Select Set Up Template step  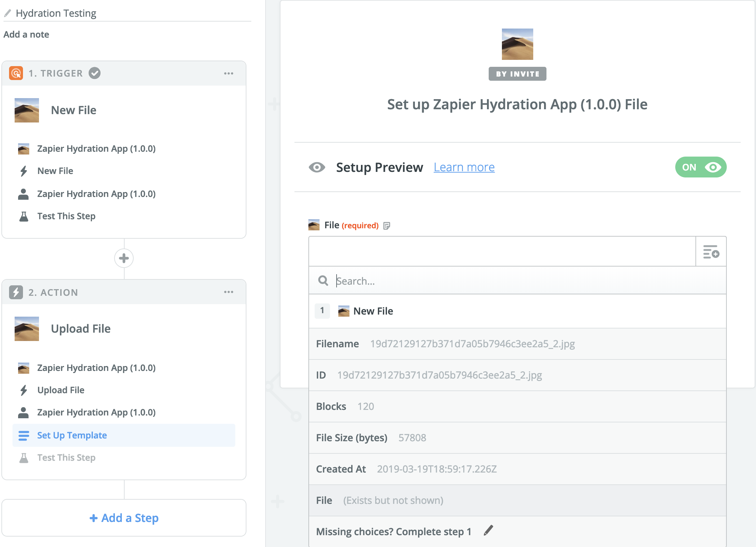[x=72, y=435]
